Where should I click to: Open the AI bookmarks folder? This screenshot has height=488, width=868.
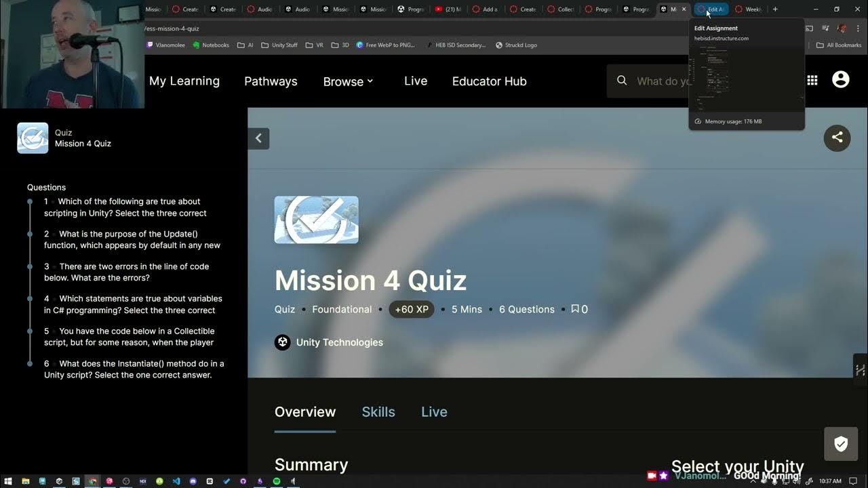[245, 45]
